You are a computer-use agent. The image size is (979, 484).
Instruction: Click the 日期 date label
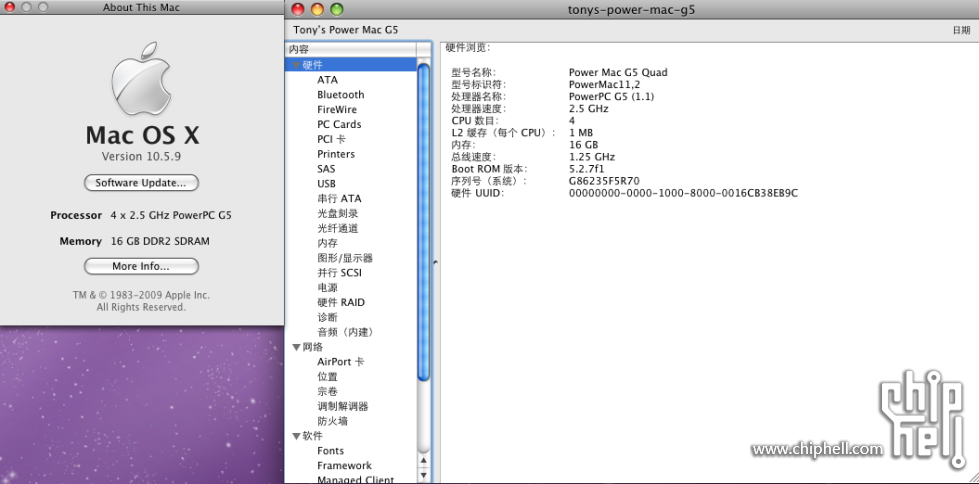pos(961,30)
